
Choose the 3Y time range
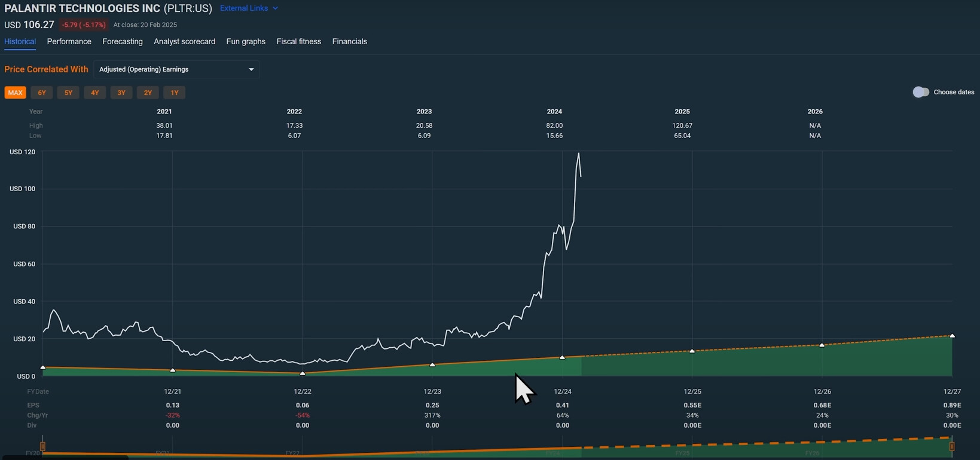coord(121,93)
